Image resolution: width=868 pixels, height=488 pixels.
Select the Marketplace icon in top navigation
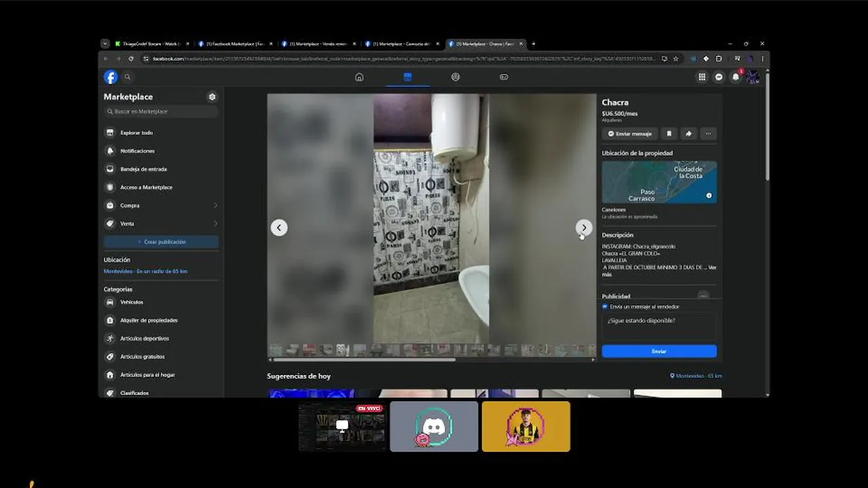pos(408,77)
